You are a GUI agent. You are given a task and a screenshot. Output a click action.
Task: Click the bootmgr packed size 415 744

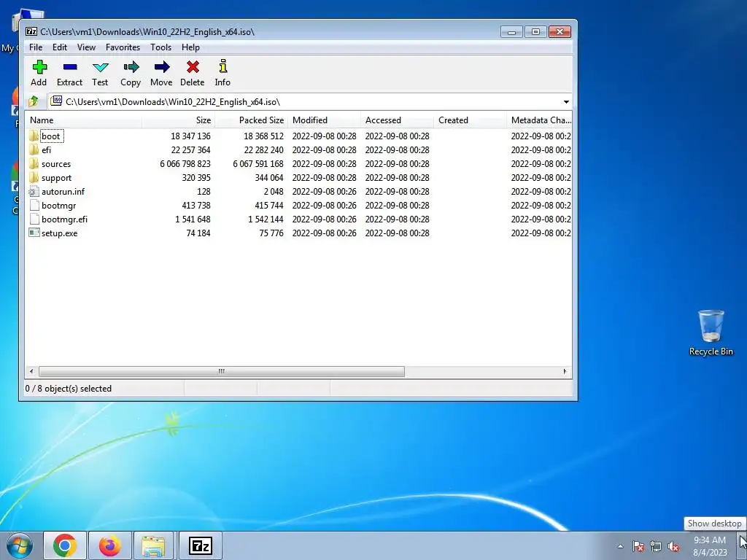tap(269, 206)
